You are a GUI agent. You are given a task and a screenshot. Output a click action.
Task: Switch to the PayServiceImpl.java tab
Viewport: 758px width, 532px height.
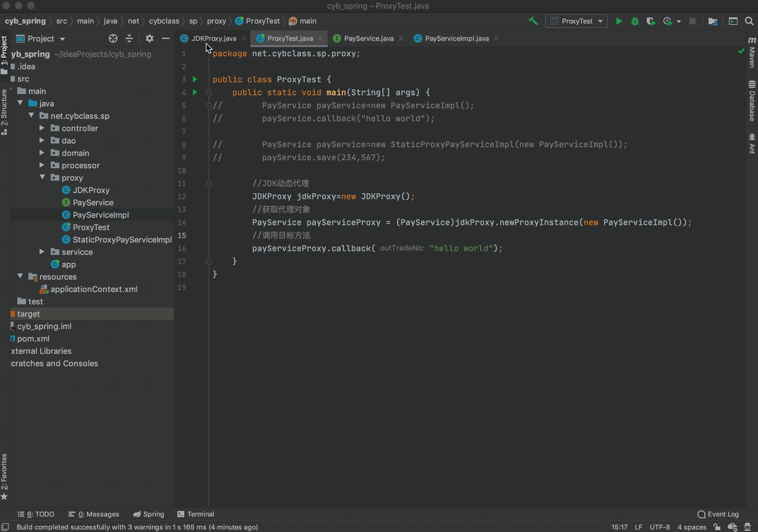[x=456, y=39]
